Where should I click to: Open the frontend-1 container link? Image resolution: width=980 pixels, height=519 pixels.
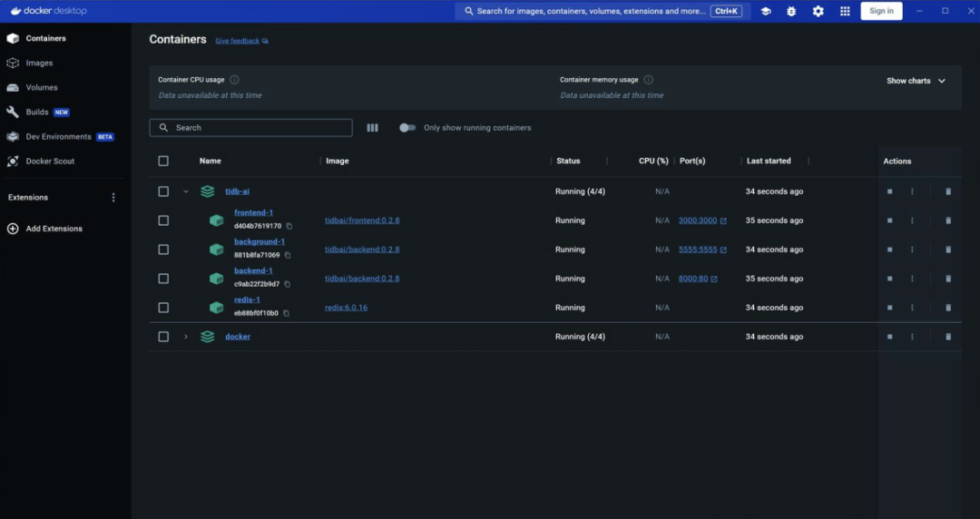pos(253,213)
